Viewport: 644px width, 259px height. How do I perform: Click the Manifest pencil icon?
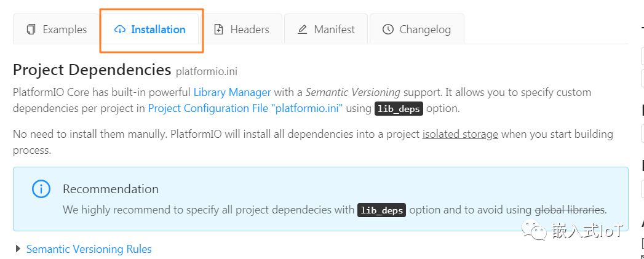click(x=302, y=30)
